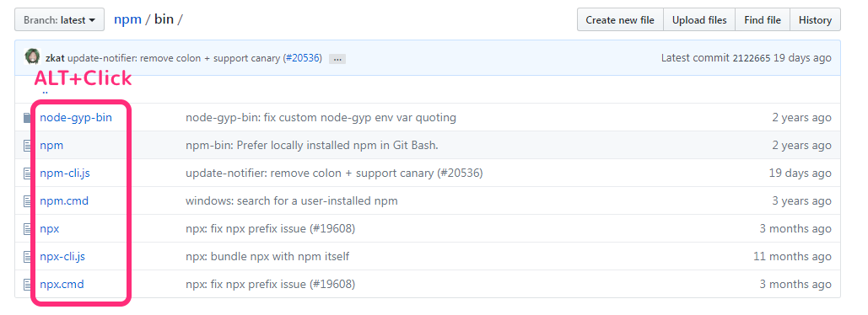The height and width of the screenshot is (315, 868).
Task: Open latest commit hash 2122665
Action: click(x=752, y=58)
